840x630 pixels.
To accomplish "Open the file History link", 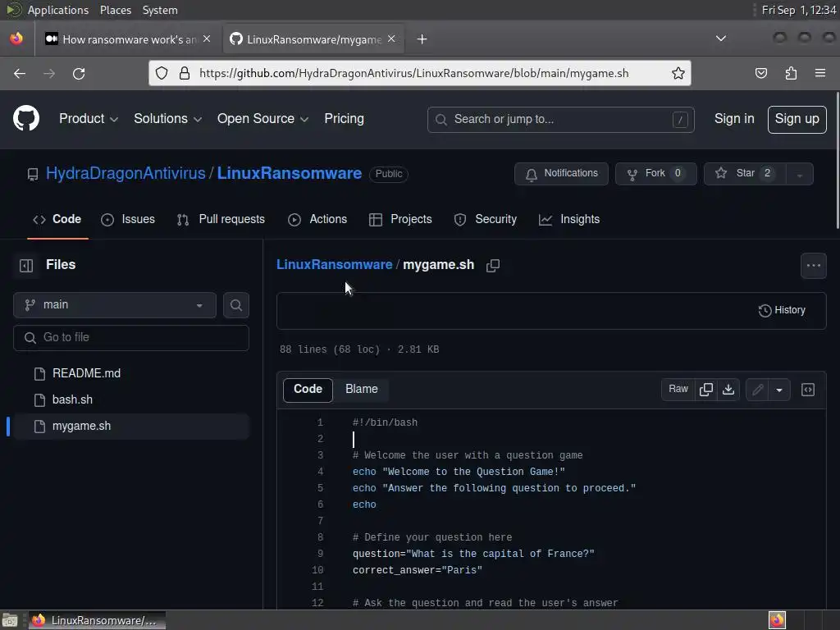I will pos(782,310).
